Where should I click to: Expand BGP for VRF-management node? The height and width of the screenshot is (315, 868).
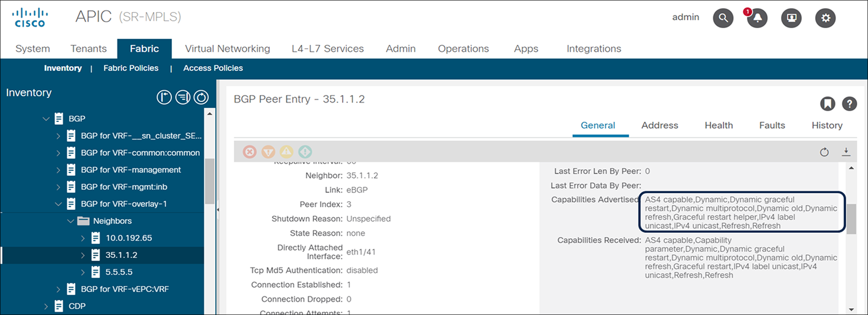coord(58,170)
